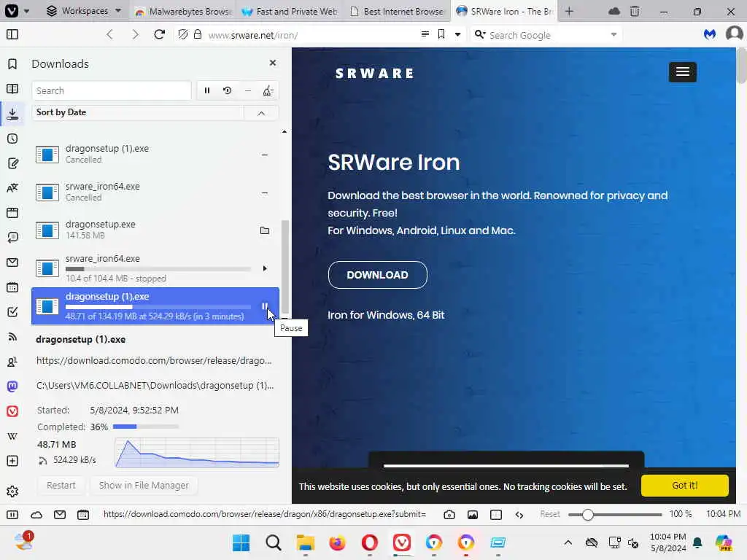Open closed tabs trash icon
Viewport: 747px width, 560px height.
[635, 11]
